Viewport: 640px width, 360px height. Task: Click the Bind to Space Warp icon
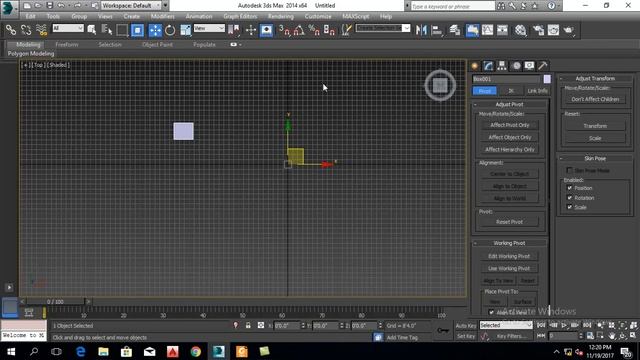[x=41, y=30]
